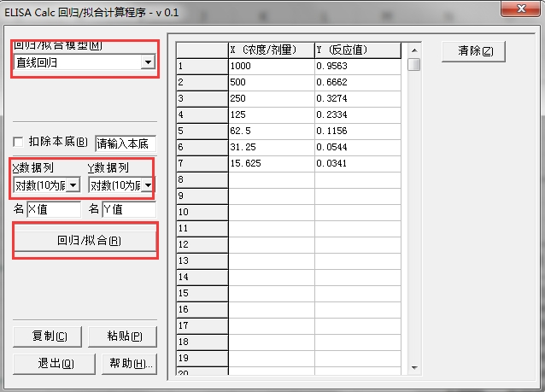Click the 清除 clear button
The width and height of the screenshot is (545, 392).
[475, 51]
